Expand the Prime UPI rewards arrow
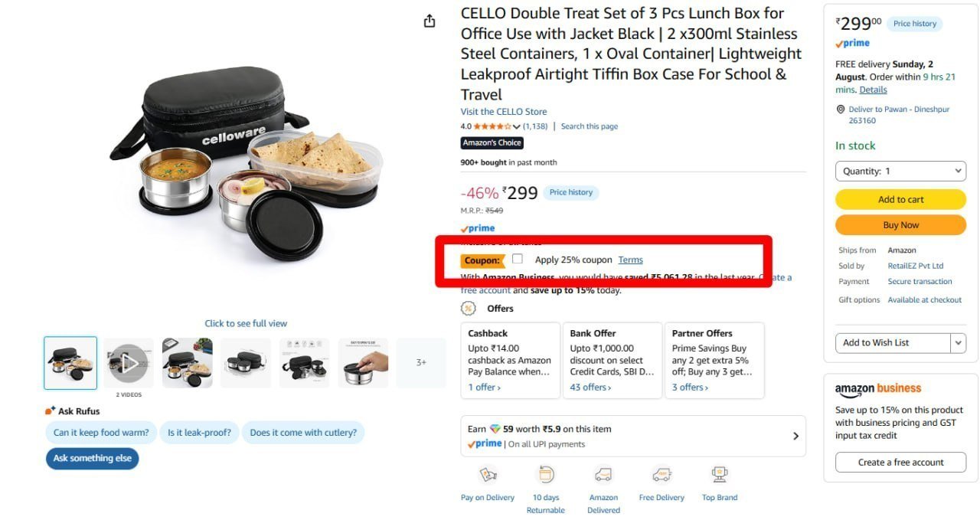 pyautogui.click(x=795, y=436)
